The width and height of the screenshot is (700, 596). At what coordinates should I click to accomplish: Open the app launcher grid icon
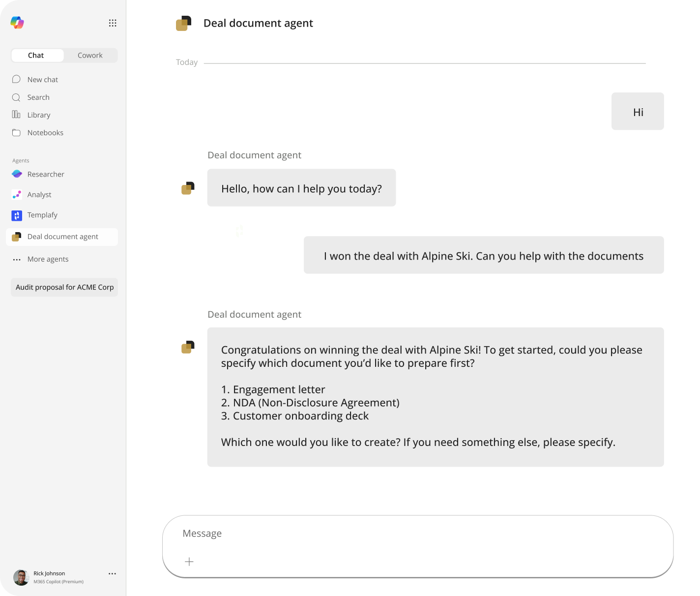(113, 23)
